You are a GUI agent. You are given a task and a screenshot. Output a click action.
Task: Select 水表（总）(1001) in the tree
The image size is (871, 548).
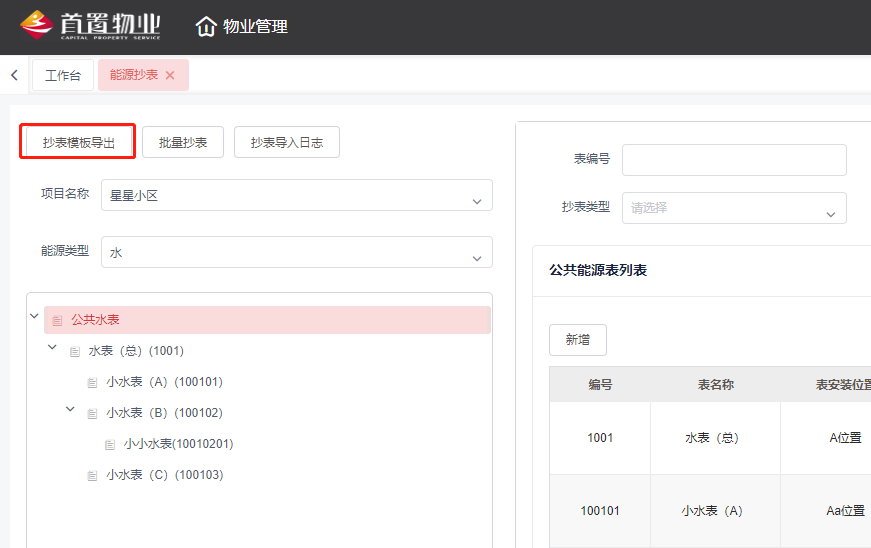(136, 351)
